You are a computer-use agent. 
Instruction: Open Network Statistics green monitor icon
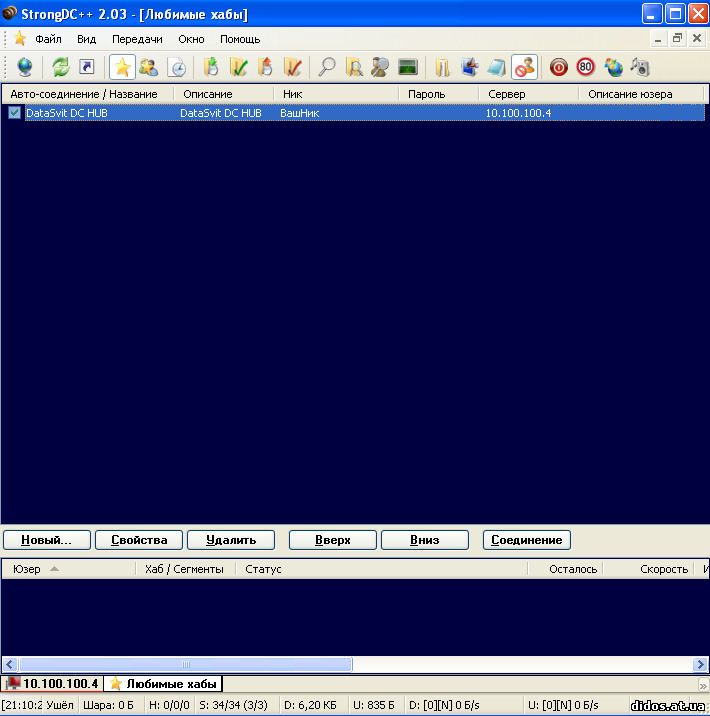tap(408, 67)
